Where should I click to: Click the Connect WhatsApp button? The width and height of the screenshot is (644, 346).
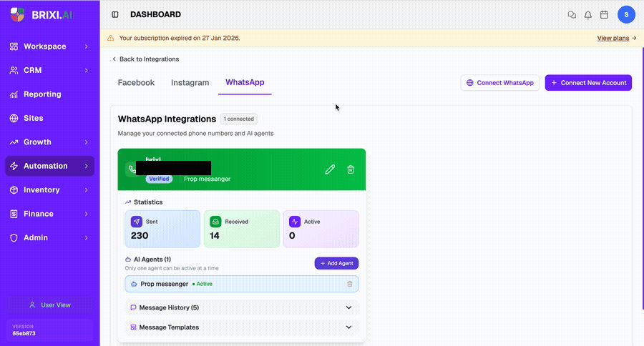pyautogui.click(x=500, y=82)
